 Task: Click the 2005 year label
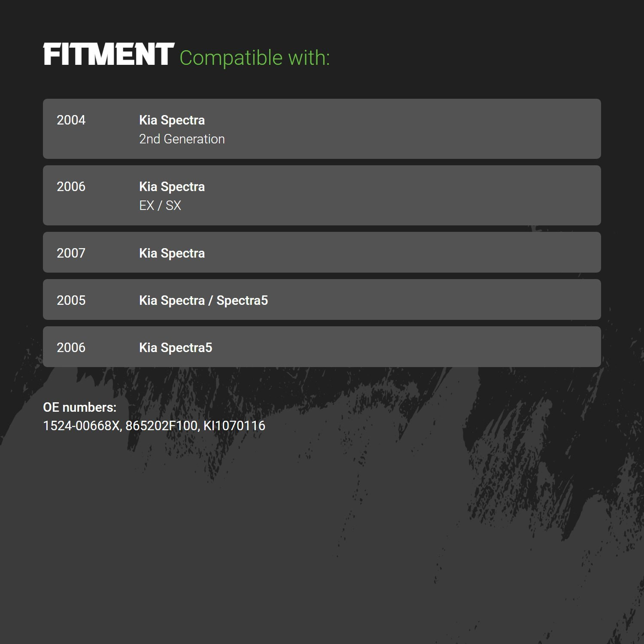(71, 301)
